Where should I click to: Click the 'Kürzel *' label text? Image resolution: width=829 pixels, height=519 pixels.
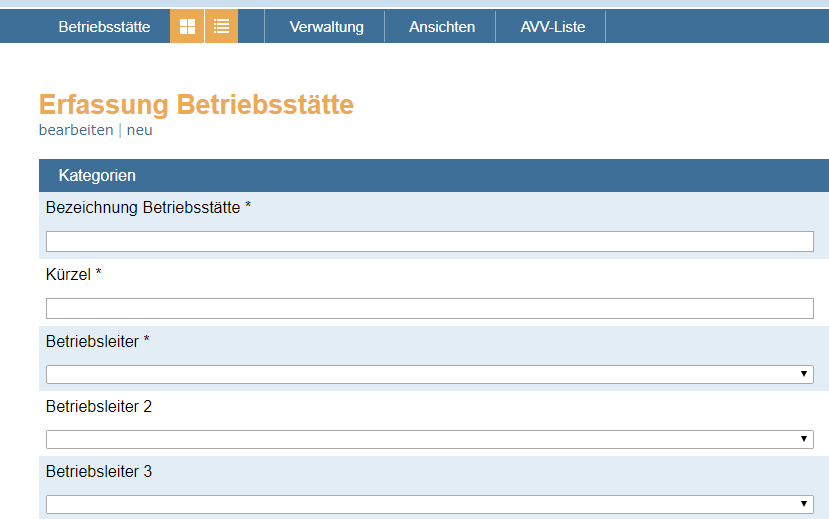[x=74, y=274]
